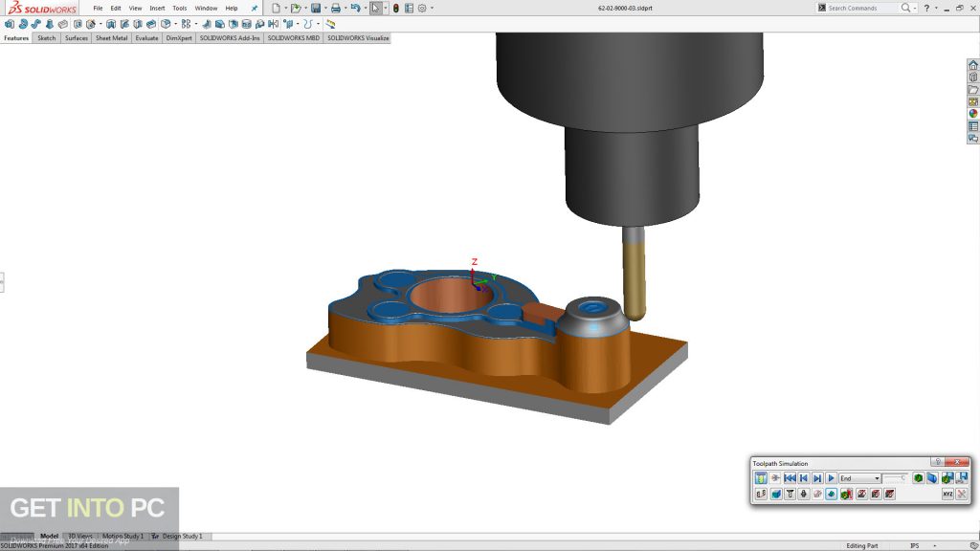Open View Palette in task pane
The height and width of the screenshot is (551, 980).
pyautogui.click(x=973, y=101)
